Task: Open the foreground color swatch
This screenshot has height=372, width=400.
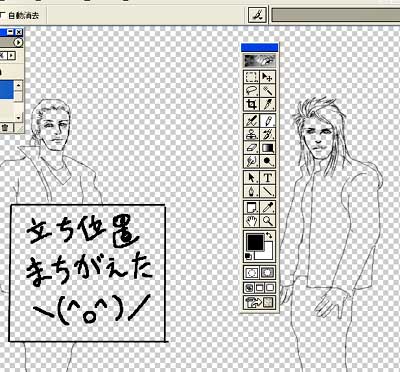Action: (x=255, y=242)
